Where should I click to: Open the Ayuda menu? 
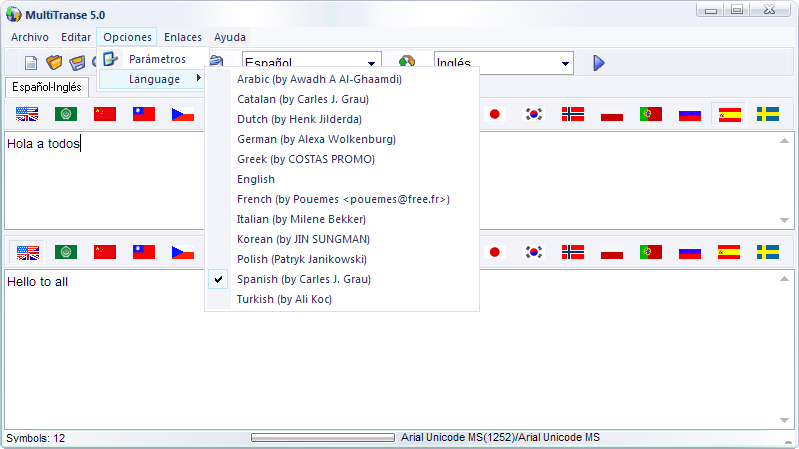coord(230,37)
